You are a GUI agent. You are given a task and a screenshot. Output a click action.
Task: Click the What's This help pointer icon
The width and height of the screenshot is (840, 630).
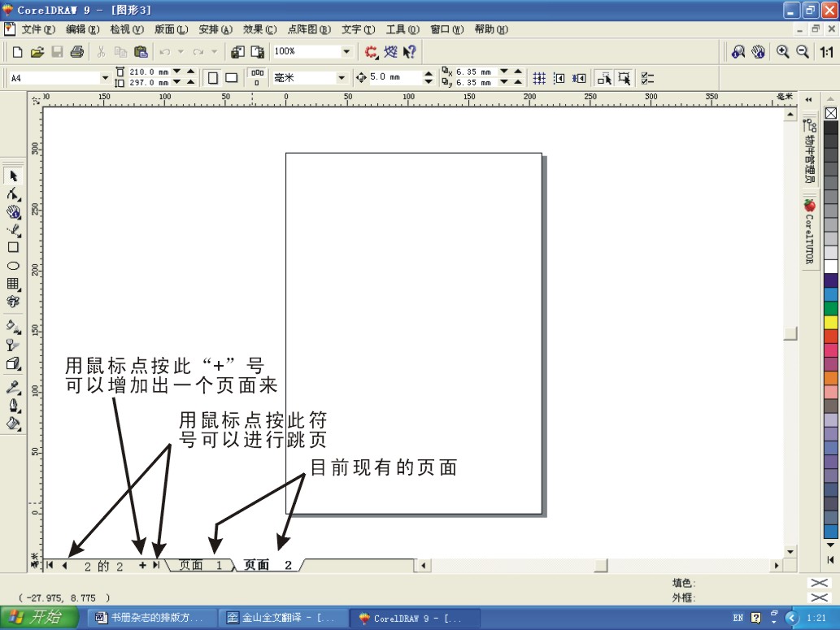coord(410,52)
